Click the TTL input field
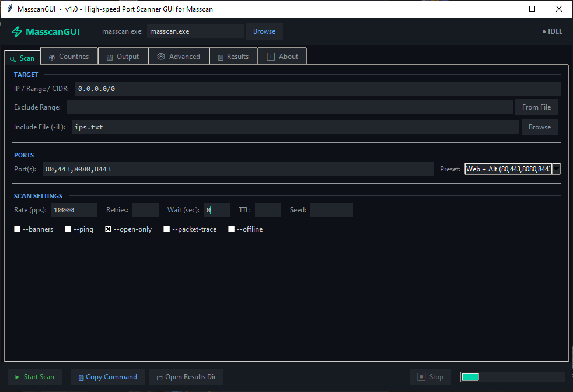The height and width of the screenshot is (392, 573). pyautogui.click(x=268, y=210)
